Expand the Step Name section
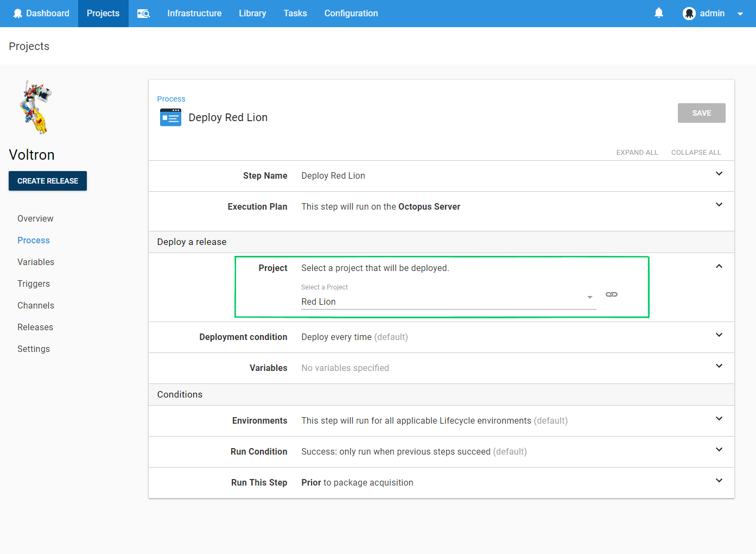This screenshot has width=756, height=554. tap(719, 174)
